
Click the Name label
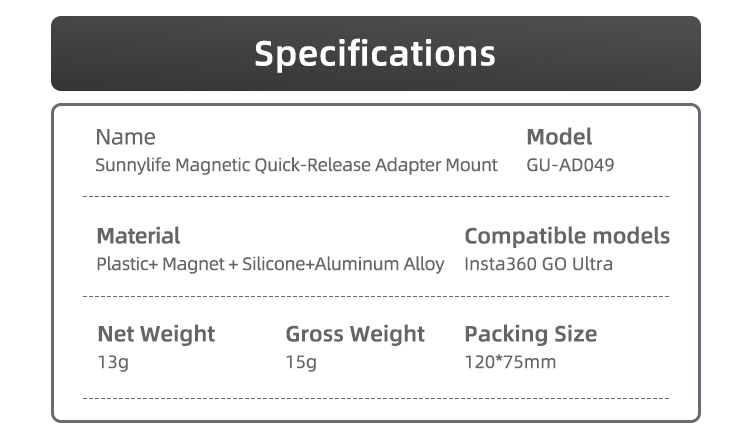[125, 137]
